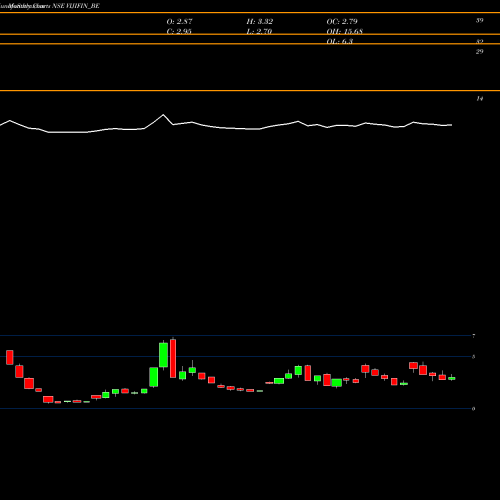The image size is (500, 500).
Task: Click the 14 price axis label
Action: tap(479, 98)
